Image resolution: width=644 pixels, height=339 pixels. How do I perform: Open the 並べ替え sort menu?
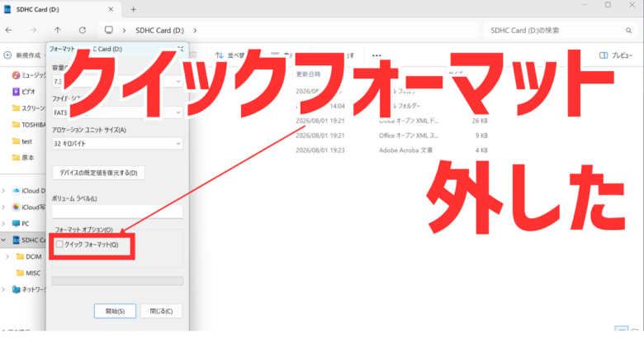(230, 55)
